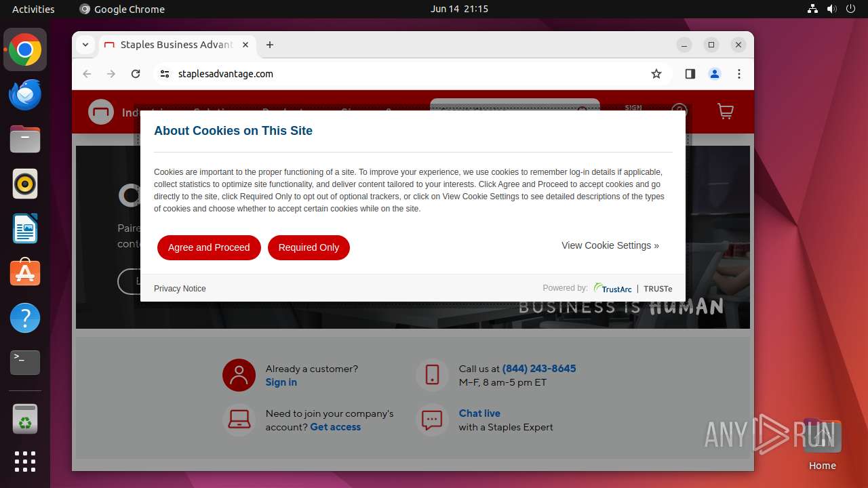Viewport: 868px width, 488px height.
Task: Open Chrome profile menu
Action: (715, 74)
